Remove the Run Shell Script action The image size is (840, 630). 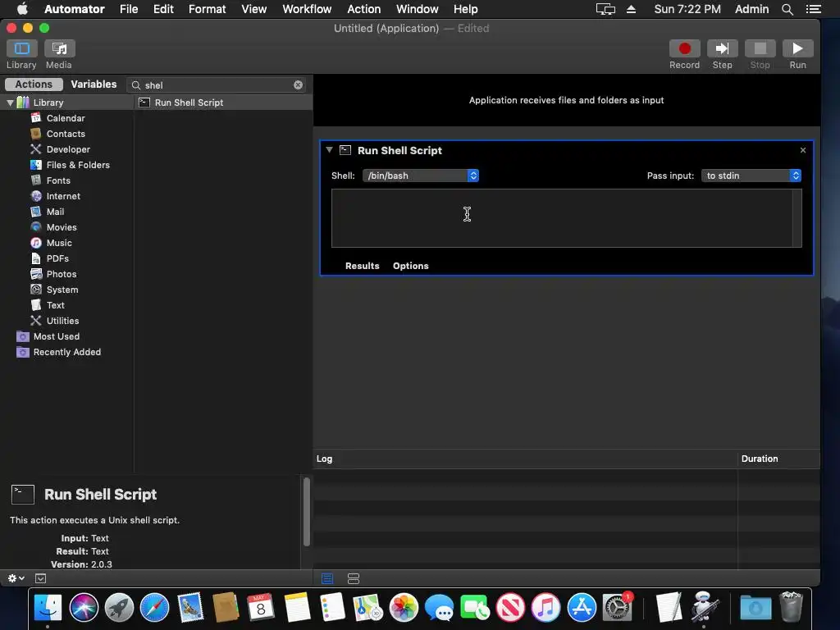(x=802, y=150)
